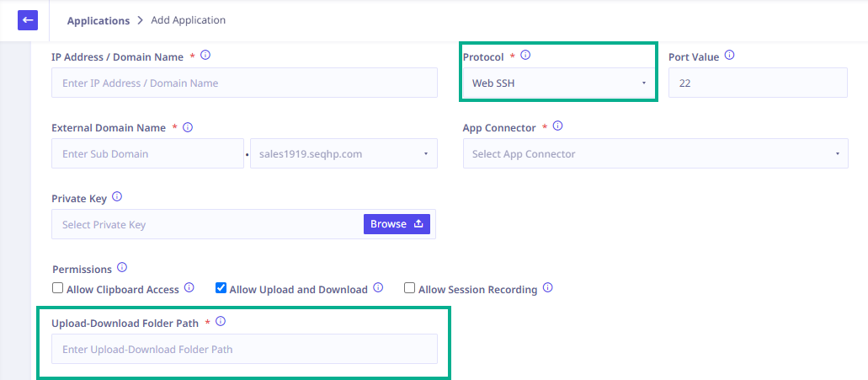The width and height of the screenshot is (868, 380).
Task: Open the Protocol dropdown showing Web SSH
Action: click(x=559, y=83)
